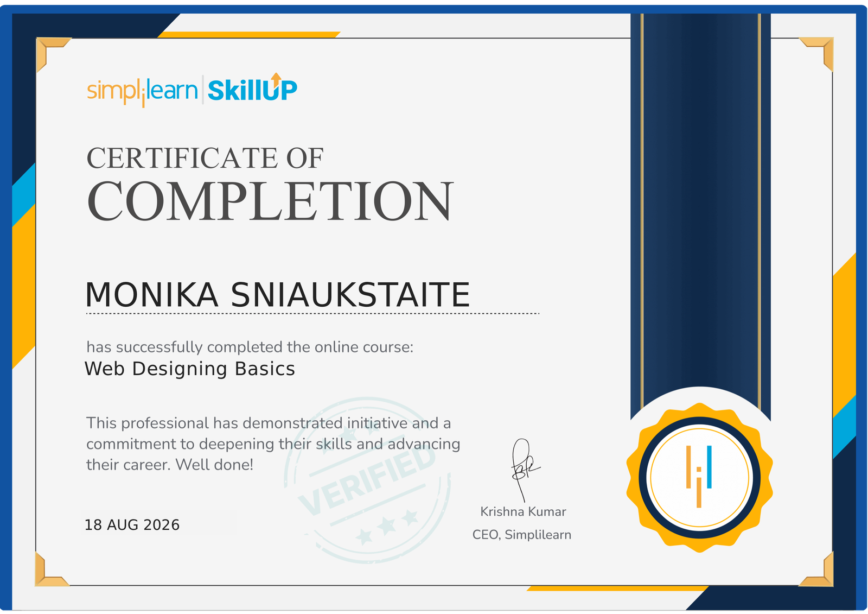This screenshot has width=868, height=614.
Task: Click the date 18 AUG 2026
Action: coord(132,525)
